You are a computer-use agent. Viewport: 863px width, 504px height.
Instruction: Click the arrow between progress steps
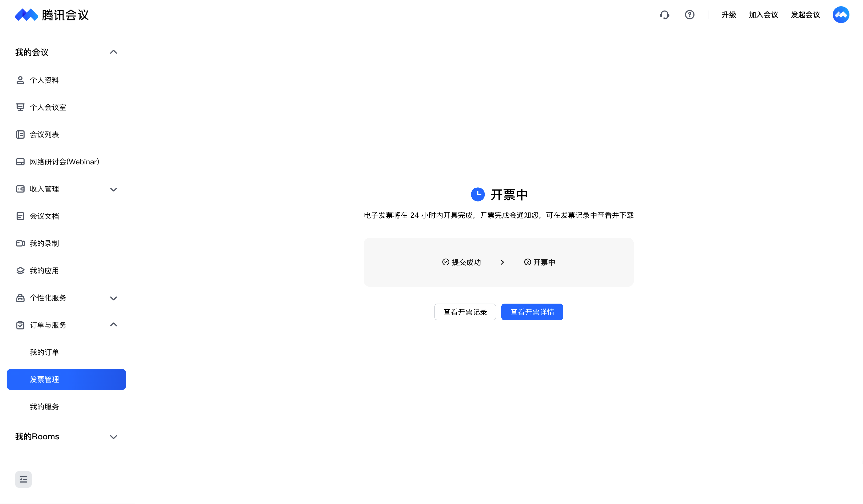click(502, 262)
